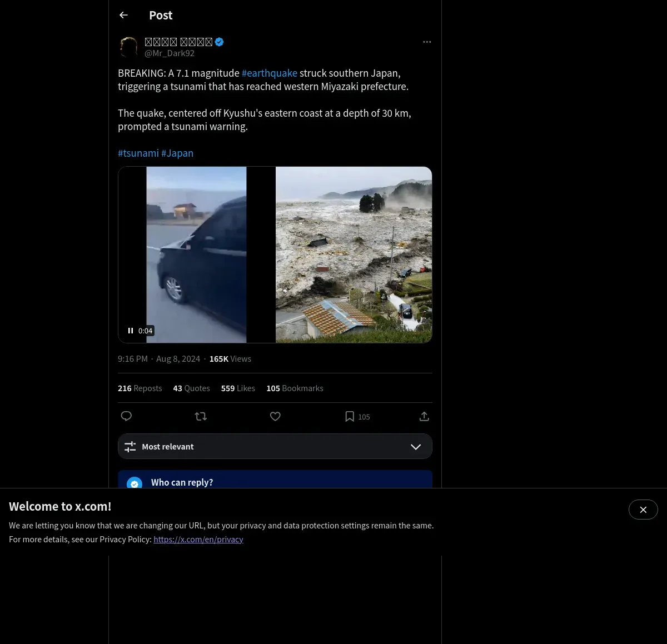Open the @Mr_Dark92 handle
The image size is (667, 644).
coord(170,53)
